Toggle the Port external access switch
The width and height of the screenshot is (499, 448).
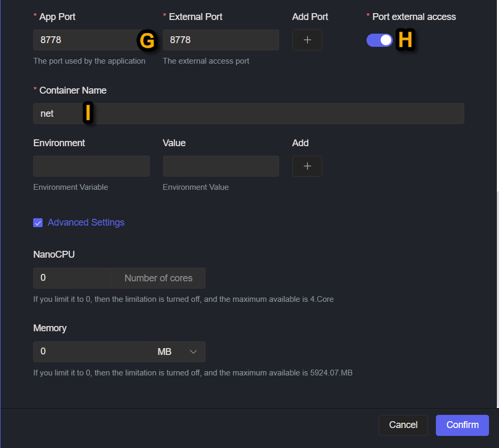click(x=379, y=40)
